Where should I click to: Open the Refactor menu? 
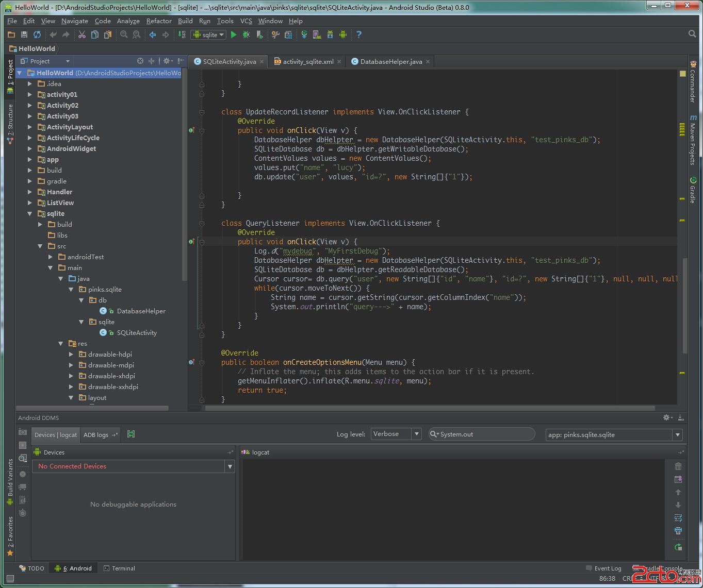coord(158,21)
